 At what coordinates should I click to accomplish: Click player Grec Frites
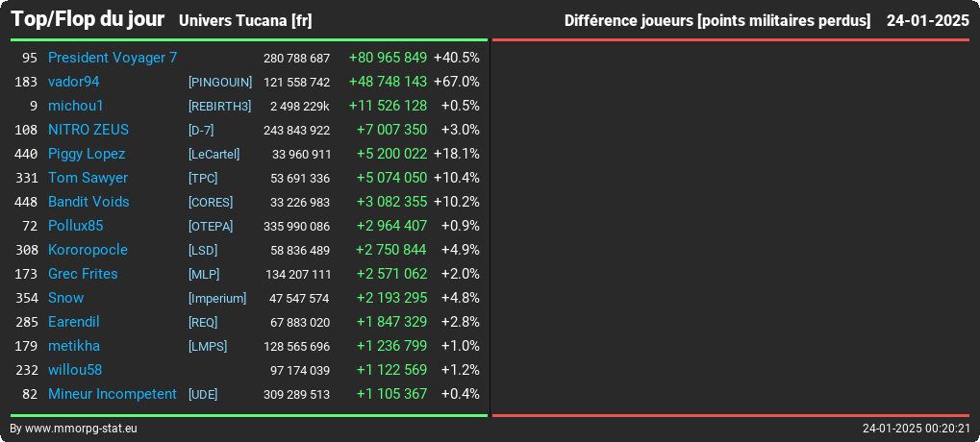[x=83, y=274]
